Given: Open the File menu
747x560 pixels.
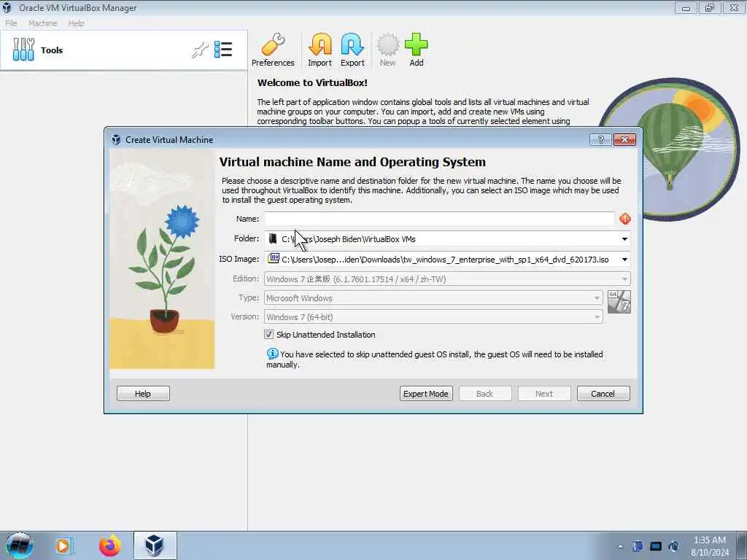Looking at the screenshot, I should point(11,23).
